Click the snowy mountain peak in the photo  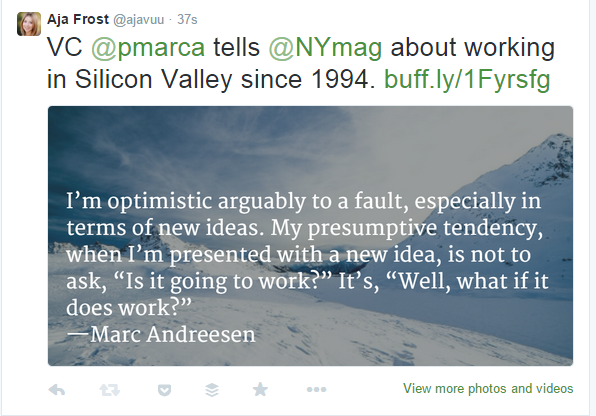tap(553, 152)
